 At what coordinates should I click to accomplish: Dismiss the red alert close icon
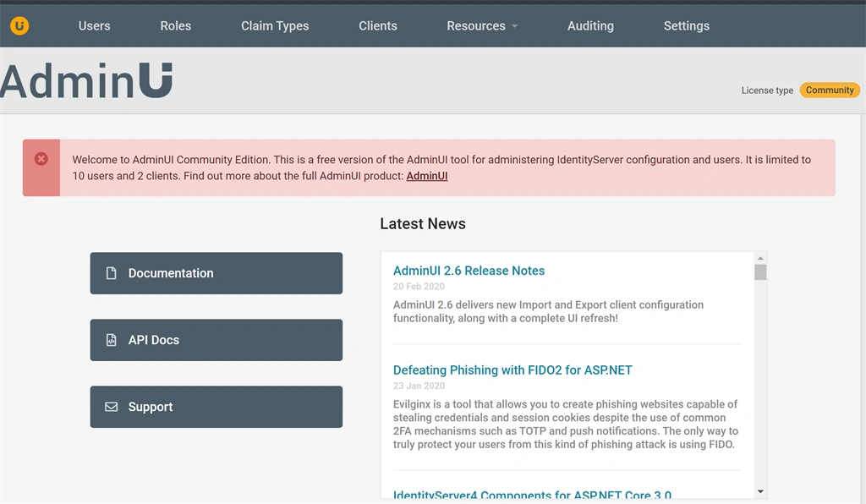[41, 159]
